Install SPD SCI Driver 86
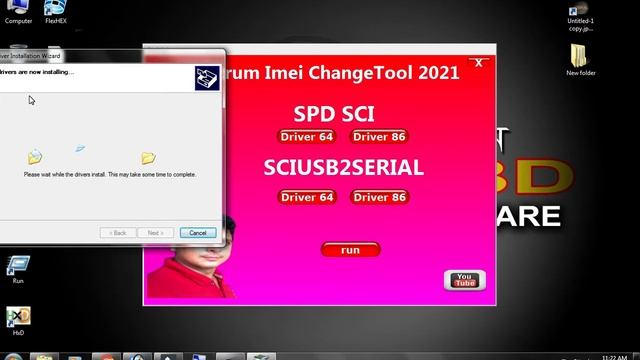The width and height of the screenshot is (640, 360). (x=379, y=137)
